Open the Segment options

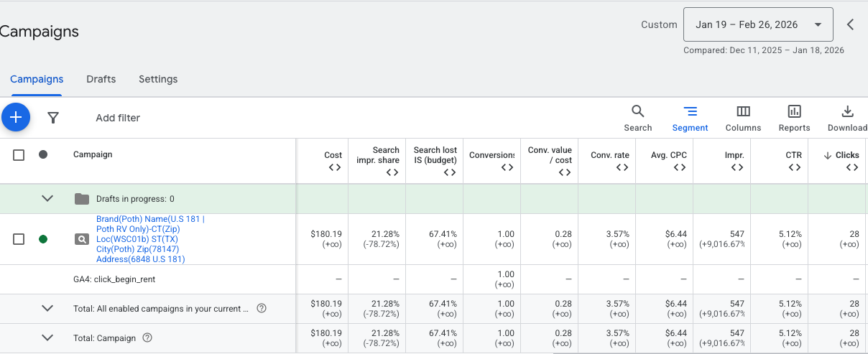tap(690, 118)
